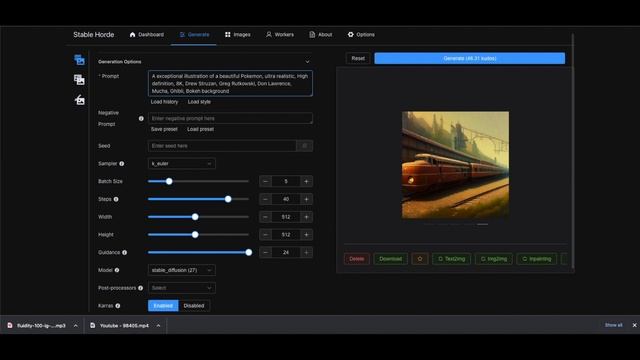
Task: Collapse the Generation Options section chevron
Action: click(307, 62)
